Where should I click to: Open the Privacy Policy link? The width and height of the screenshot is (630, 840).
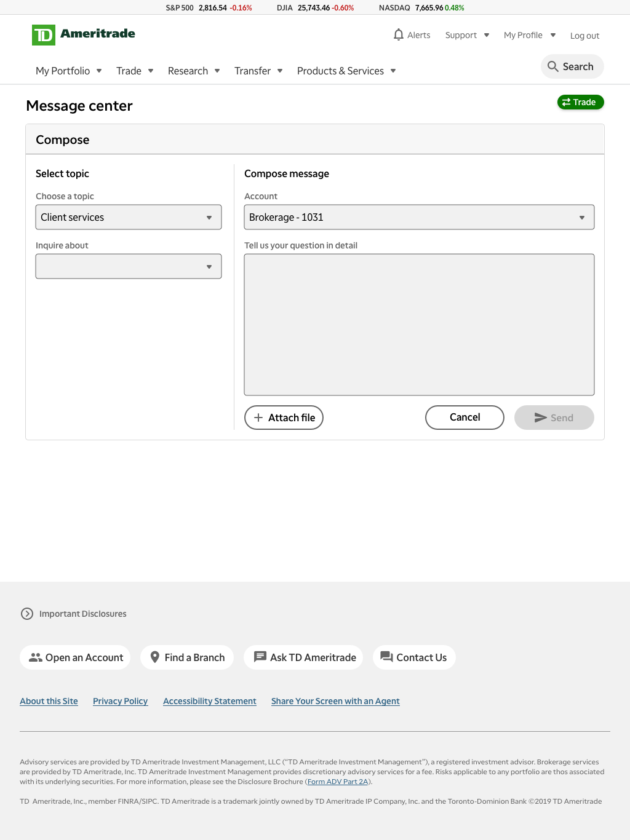(121, 701)
